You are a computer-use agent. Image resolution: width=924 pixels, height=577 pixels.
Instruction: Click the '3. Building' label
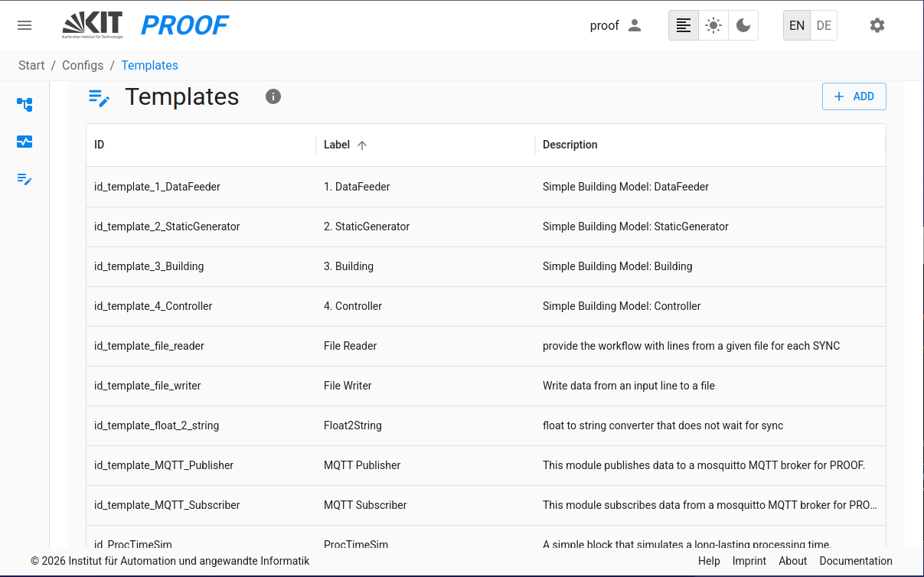(348, 266)
